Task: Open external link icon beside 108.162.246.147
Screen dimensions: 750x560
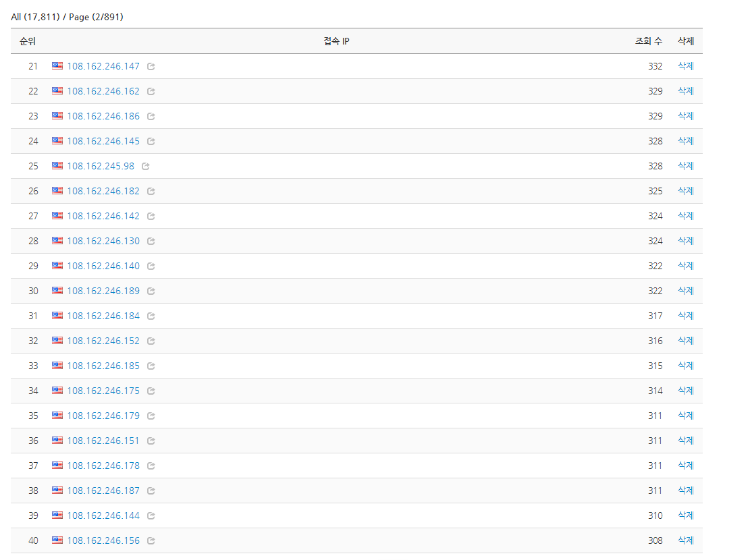Action: coord(151,67)
